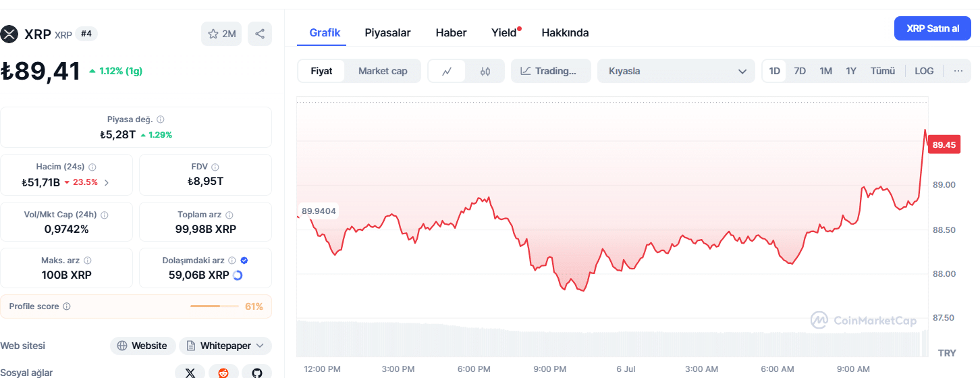Open the share icon button
Screen dimensions: 980x378
tap(260, 34)
